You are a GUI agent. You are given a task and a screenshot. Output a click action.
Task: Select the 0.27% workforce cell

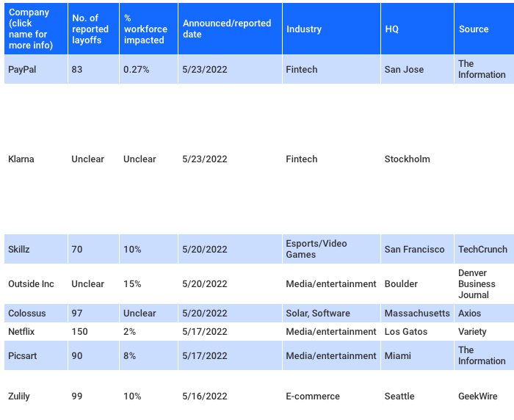point(149,70)
